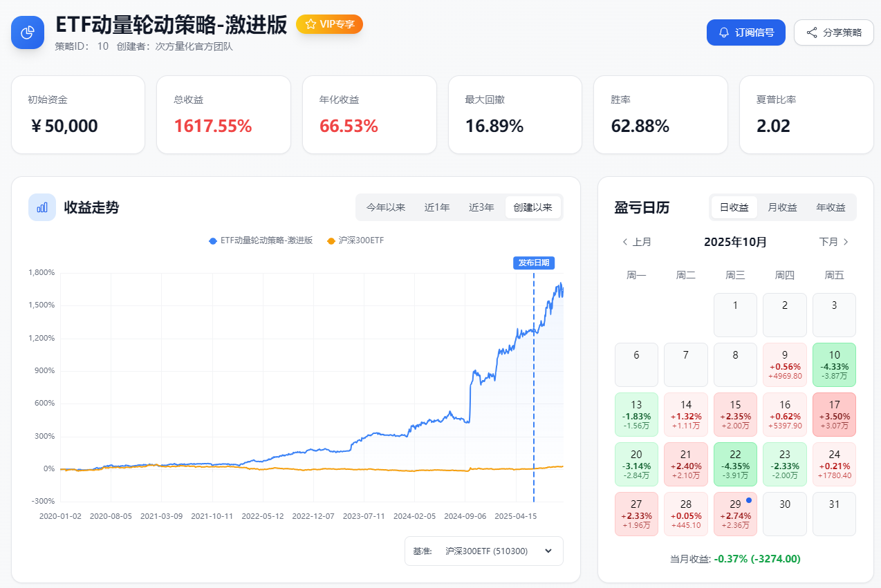Select the 日收益 calendar tab

point(734,207)
